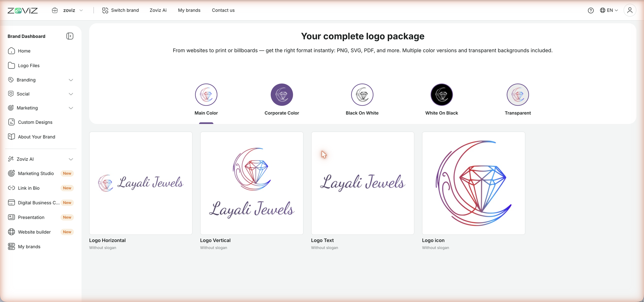This screenshot has height=302, width=644.
Task: Click the Logo Vertical title text
Action: click(215, 240)
